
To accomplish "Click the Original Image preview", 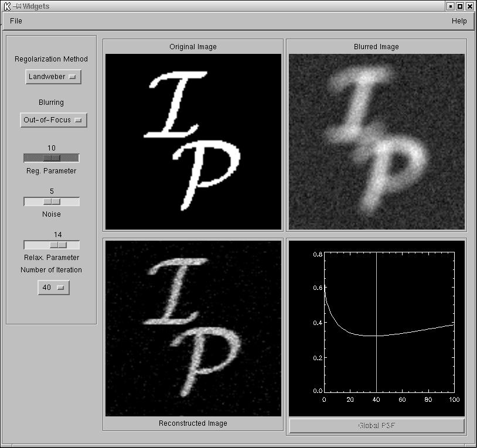I will [x=193, y=142].
